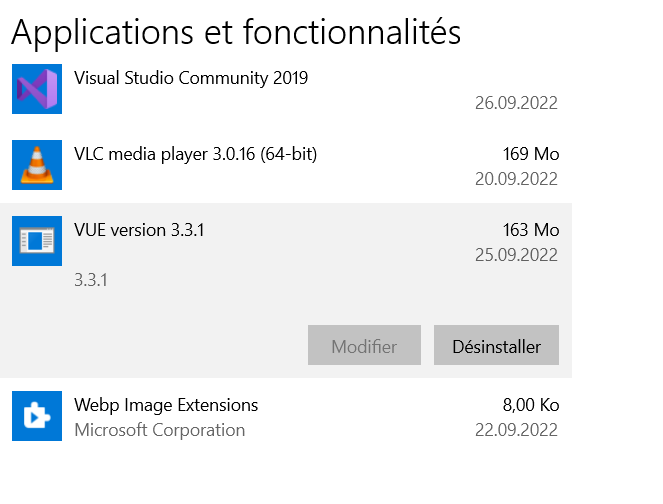Click the Microsoft Corporation publisher text
This screenshot has width=663, height=504.
(159, 430)
